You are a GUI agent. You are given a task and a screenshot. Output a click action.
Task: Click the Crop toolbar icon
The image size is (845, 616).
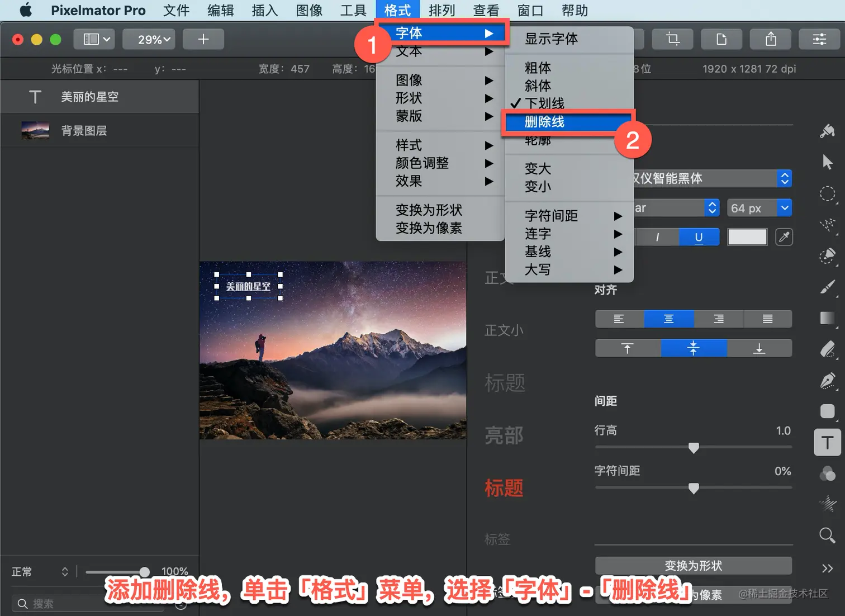click(672, 39)
